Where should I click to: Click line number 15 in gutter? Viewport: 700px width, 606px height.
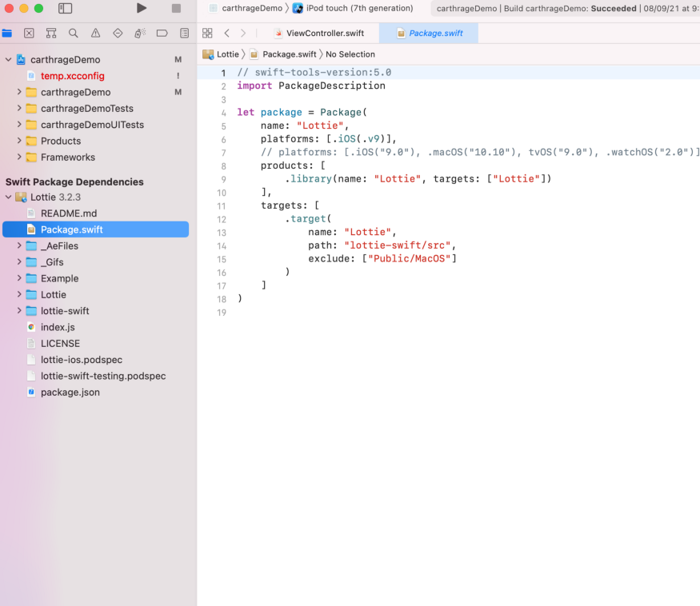222,259
